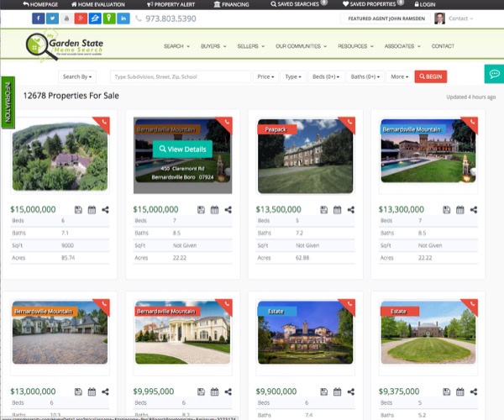The height and width of the screenshot is (420, 504).
Task: Share the $13,500,000 Peapack listing
Action: [x=350, y=209]
